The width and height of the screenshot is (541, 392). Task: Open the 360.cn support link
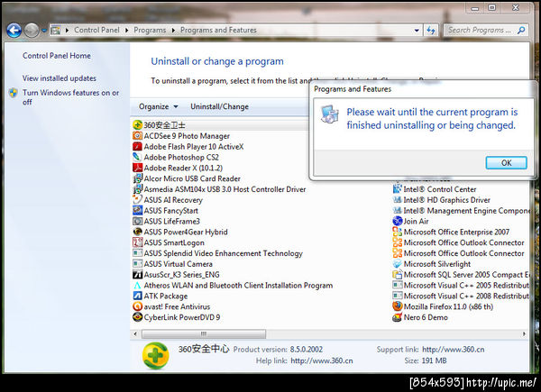tap(453, 350)
